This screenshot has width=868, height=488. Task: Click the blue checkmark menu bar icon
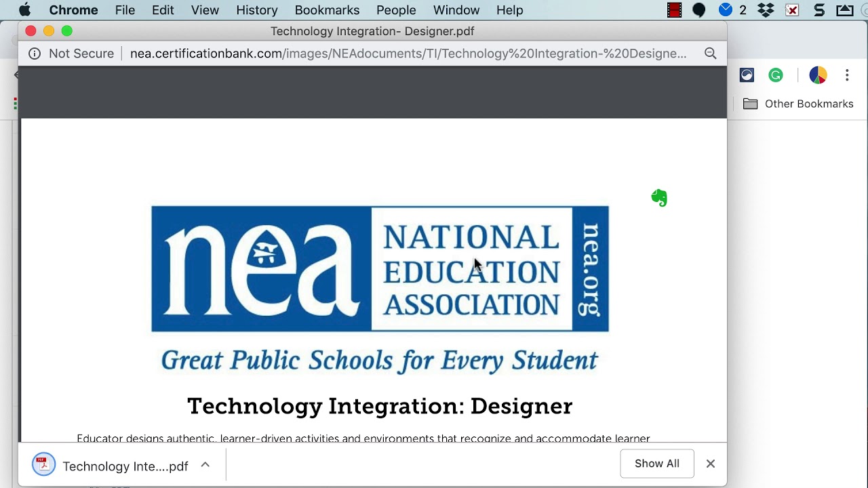point(726,10)
